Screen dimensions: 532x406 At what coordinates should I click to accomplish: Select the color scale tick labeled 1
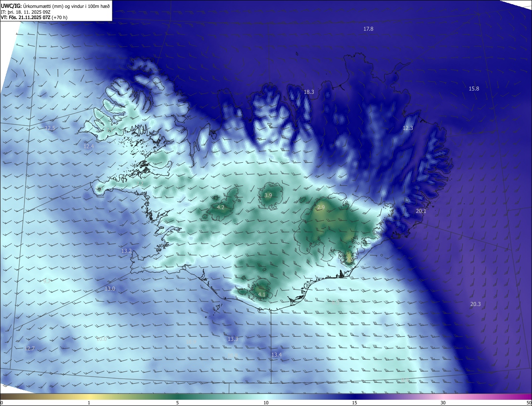(x=89, y=403)
